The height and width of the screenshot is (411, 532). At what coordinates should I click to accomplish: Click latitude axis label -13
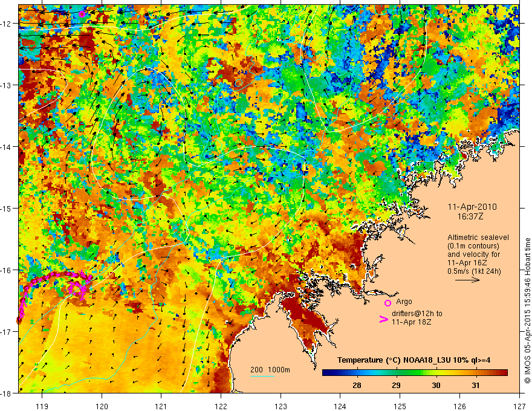pos(7,85)
